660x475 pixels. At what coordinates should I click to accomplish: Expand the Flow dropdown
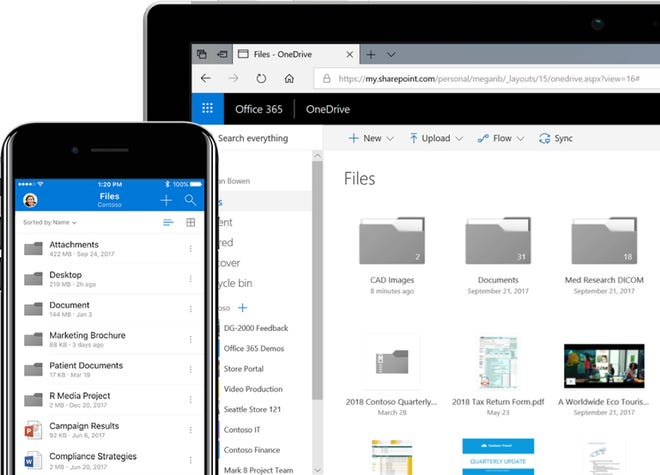[x=500, y=139]
